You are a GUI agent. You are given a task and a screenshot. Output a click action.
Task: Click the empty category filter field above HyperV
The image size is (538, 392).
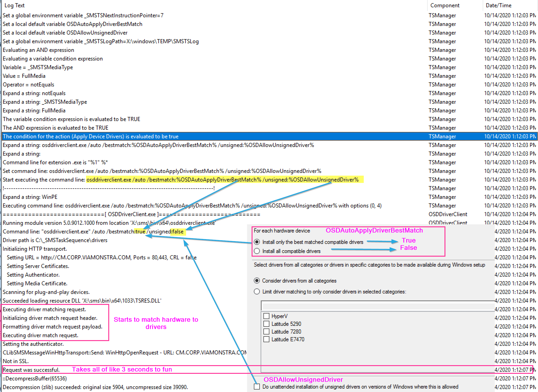point(377,306)
